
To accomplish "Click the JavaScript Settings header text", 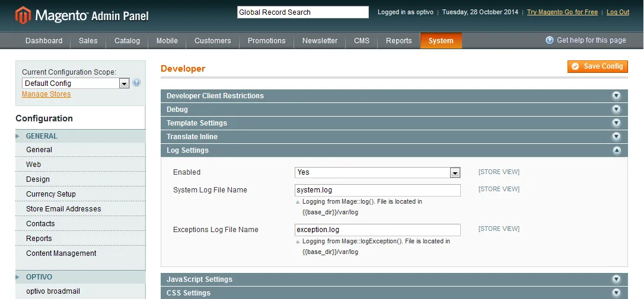I will 199,279.
